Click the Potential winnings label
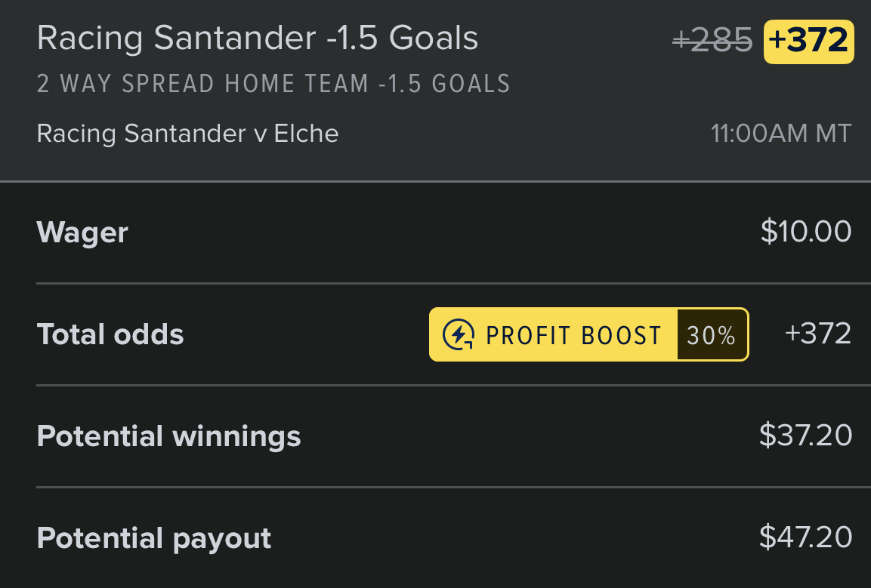The image size is (871, 588). (x=169, y=437)
